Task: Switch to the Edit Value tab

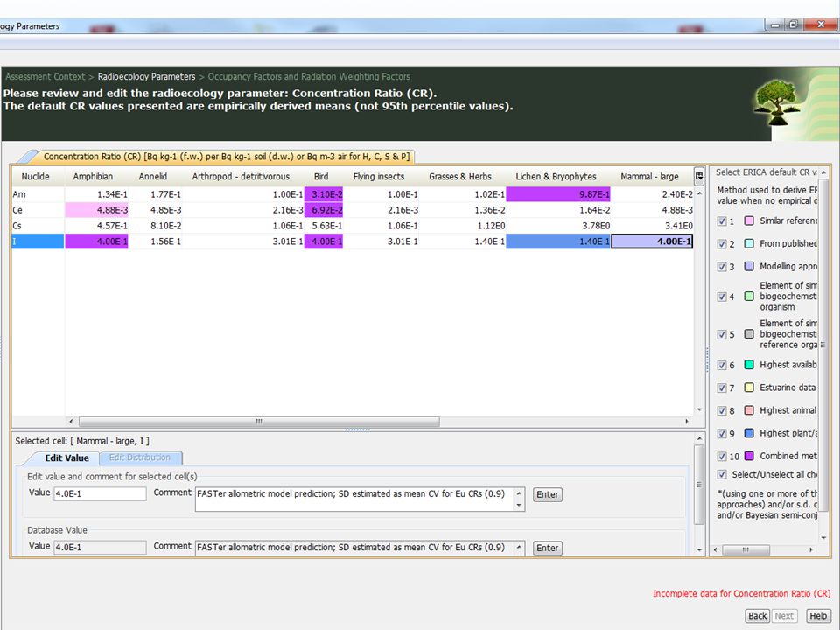Action: [x=66, y=458]
